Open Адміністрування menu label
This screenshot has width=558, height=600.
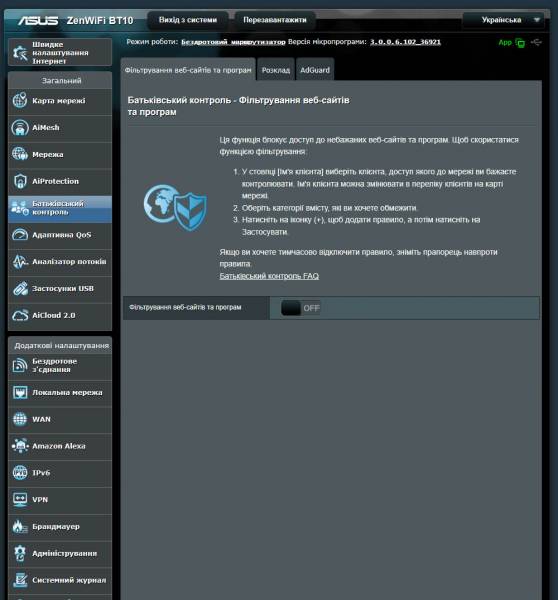(x=64, y=553)
